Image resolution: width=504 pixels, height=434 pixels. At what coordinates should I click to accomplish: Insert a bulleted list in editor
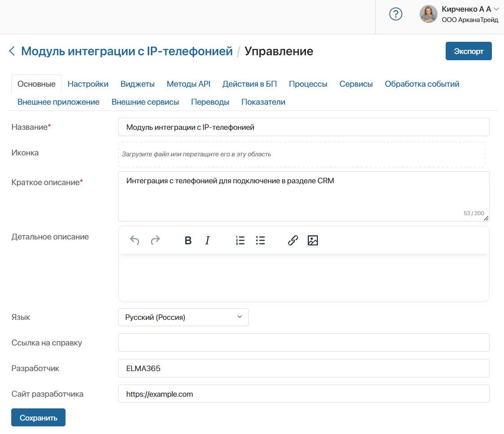coord(260,240)
